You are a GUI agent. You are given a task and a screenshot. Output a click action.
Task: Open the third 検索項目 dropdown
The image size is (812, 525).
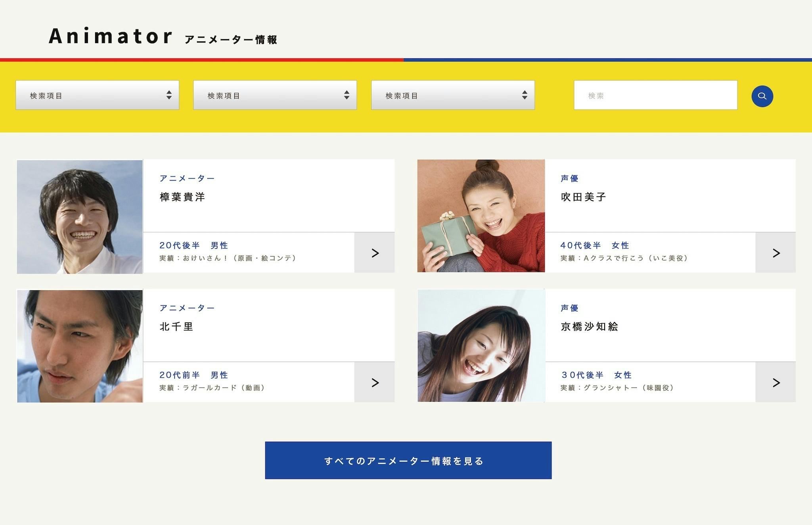point(453,95)
